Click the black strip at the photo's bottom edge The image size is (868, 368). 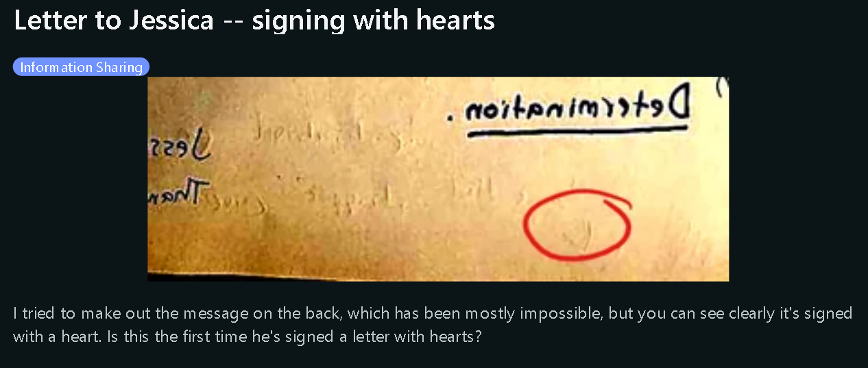[438, 277]
